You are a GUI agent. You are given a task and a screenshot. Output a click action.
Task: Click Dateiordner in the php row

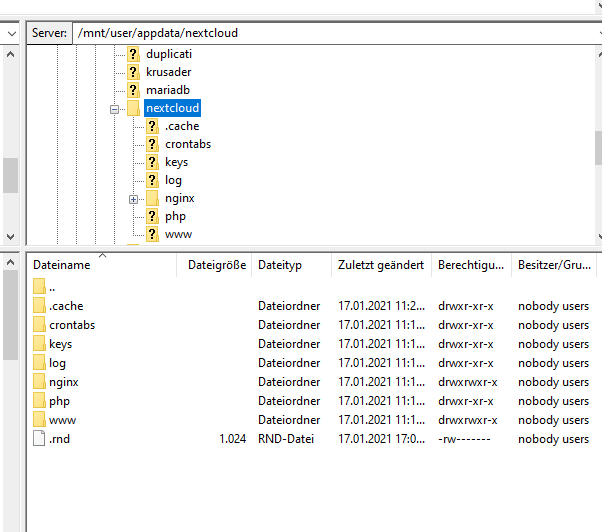tap(289, 401)
